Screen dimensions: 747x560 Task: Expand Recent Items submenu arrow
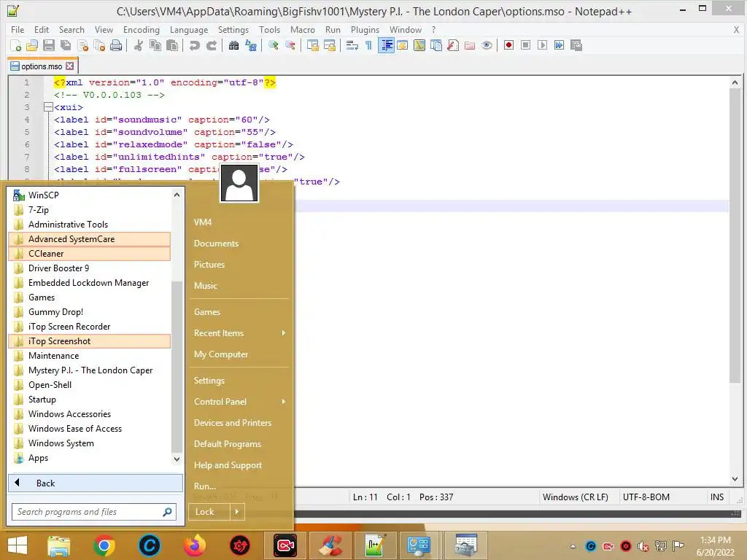pos(284,332)
